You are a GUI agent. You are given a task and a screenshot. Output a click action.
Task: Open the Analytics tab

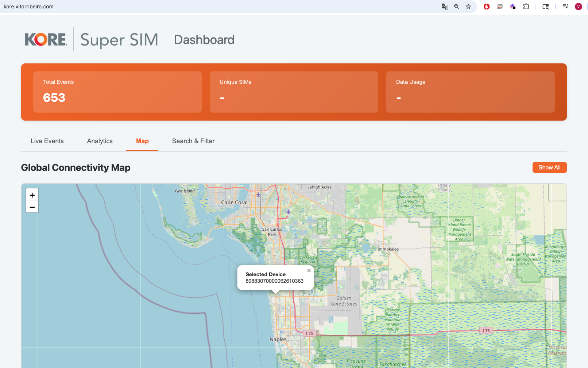pyautogui.click(x=100, y=141)
